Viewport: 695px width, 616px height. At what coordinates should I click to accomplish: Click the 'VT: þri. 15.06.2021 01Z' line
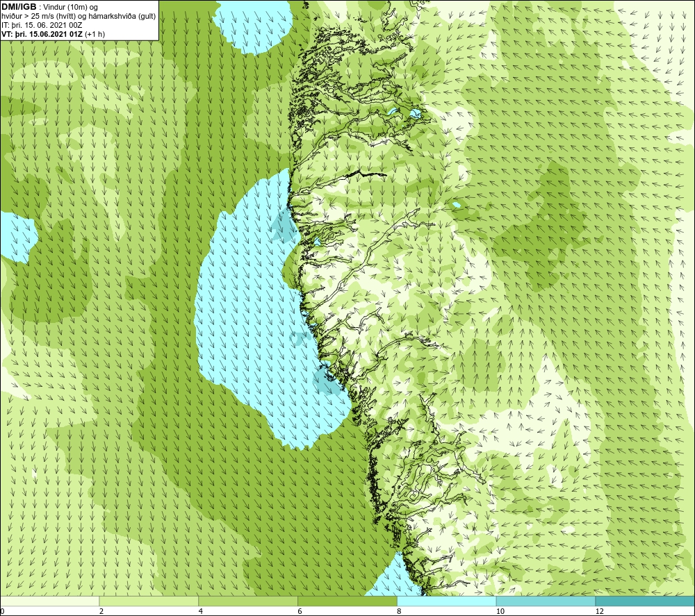point(42,34)
